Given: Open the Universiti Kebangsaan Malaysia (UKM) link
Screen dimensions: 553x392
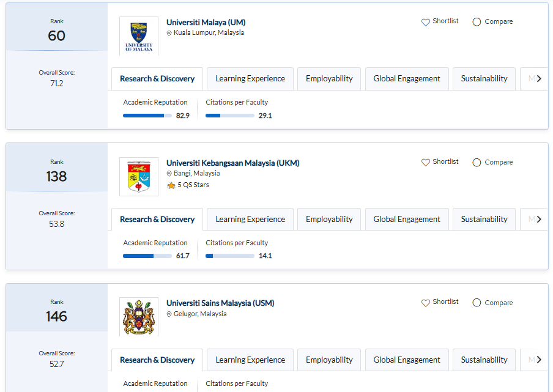Looking at the screenshot, I should (233, 163).
